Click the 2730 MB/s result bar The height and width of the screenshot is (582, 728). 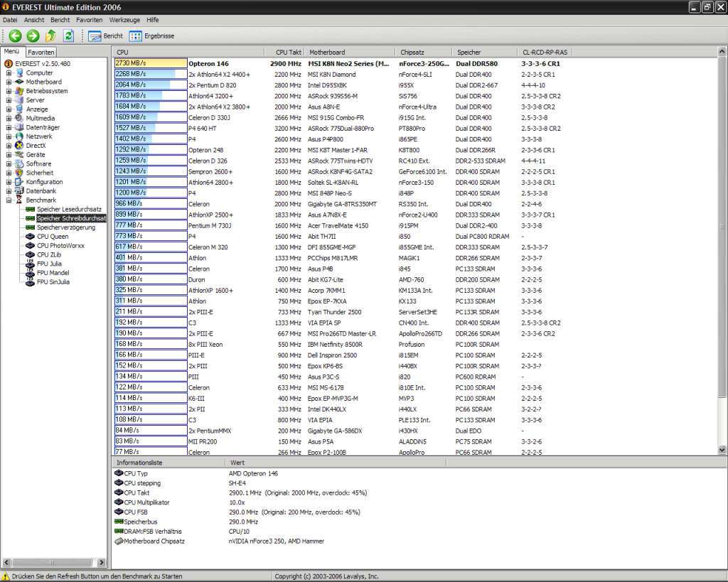[x=151, y=63]
